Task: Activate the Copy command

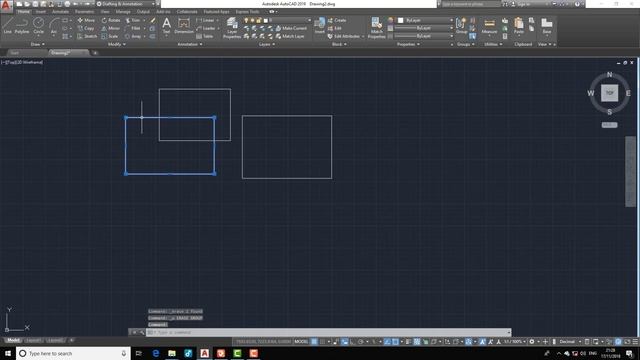Action: click(x=86, y=28)
